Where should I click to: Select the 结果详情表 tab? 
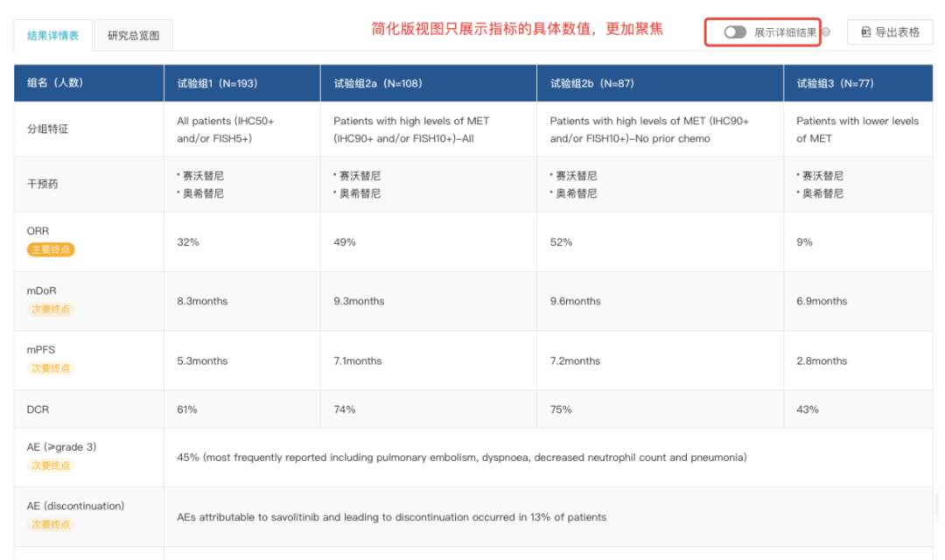point(52,36)
